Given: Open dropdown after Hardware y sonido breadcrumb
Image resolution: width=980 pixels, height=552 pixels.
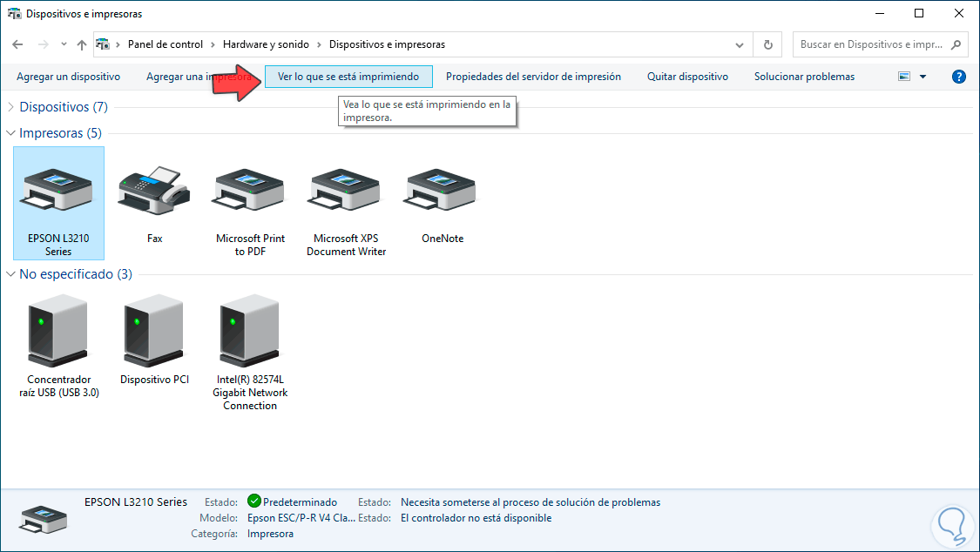Looking at the screenshot, I should point(319,44).
